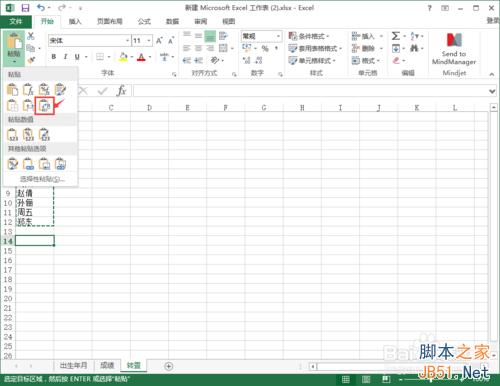Choose No Borders paste icon
The width and height of the screenshot is (500, 386).
[x=12, y=106]
